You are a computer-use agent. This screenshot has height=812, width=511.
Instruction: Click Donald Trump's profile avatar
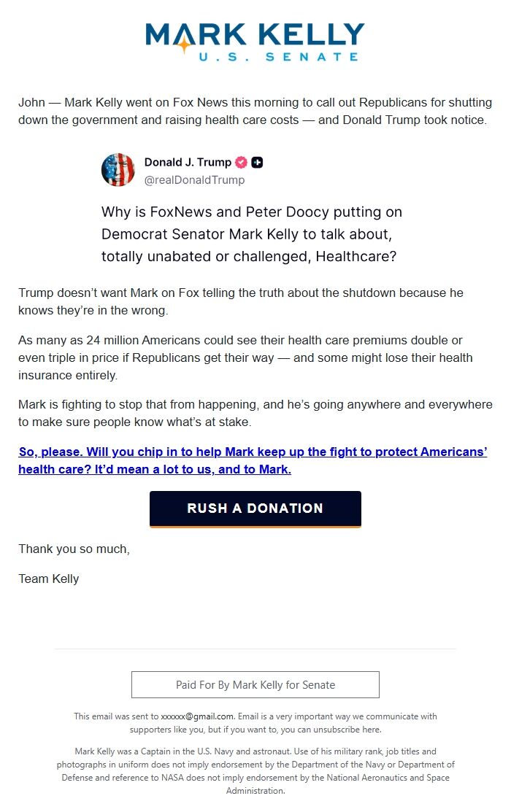pyautogui.click(x=118, y=171)
